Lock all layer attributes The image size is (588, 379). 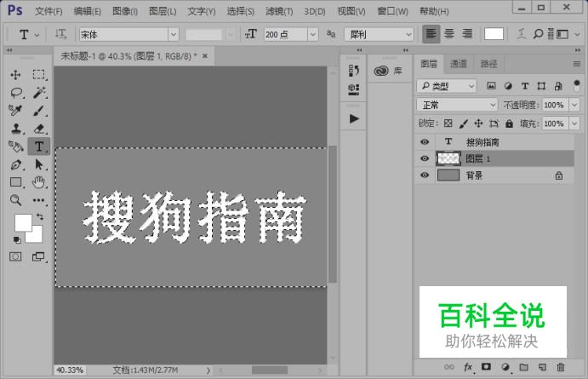pyautogui.click(x=509, y=123)
